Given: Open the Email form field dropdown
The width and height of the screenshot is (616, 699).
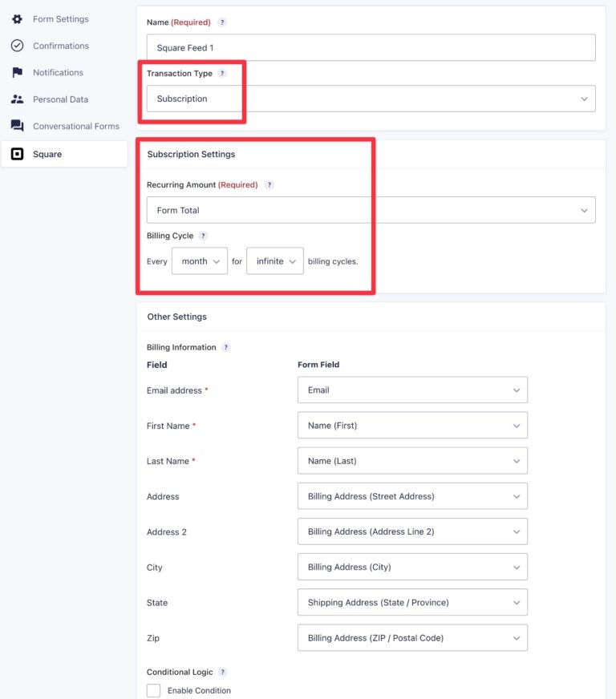Looking at the screenshot, I should pos(412,390).
